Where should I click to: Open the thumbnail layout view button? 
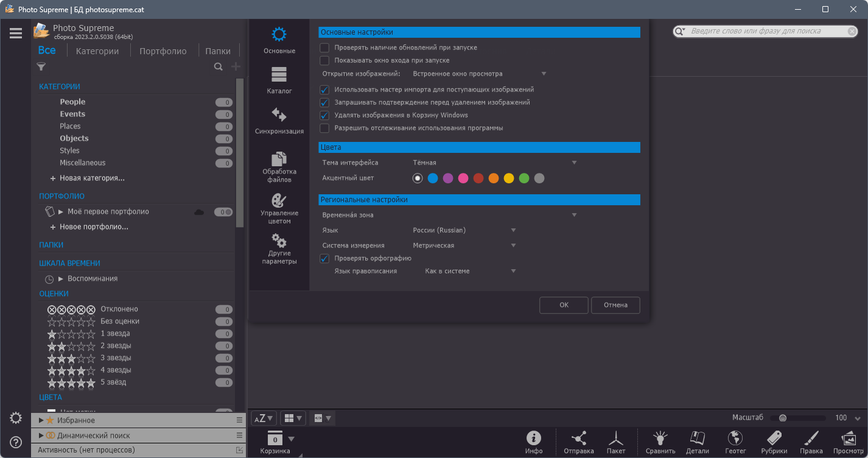(x=293, y=418)
